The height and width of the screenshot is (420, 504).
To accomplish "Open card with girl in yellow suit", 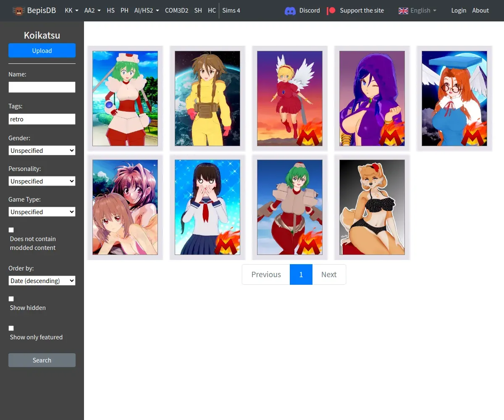I will click(207, 98).
